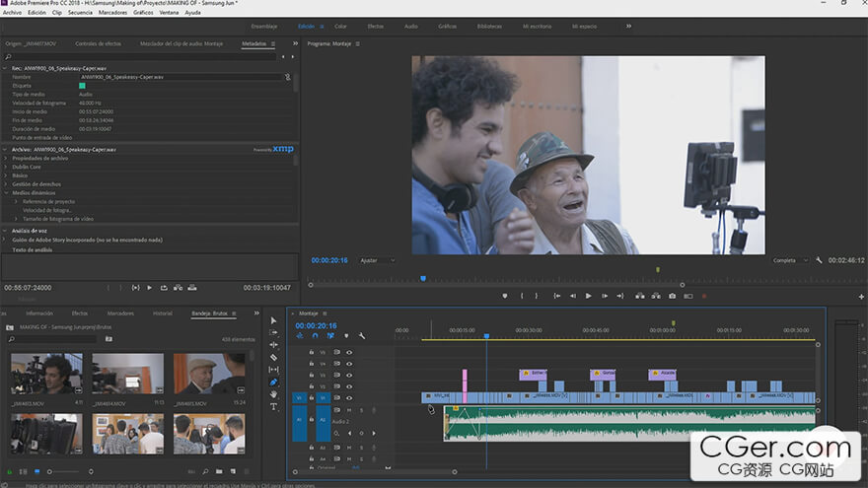
Task: Collapse the Análisis de voz section
Action: (5, 231)
